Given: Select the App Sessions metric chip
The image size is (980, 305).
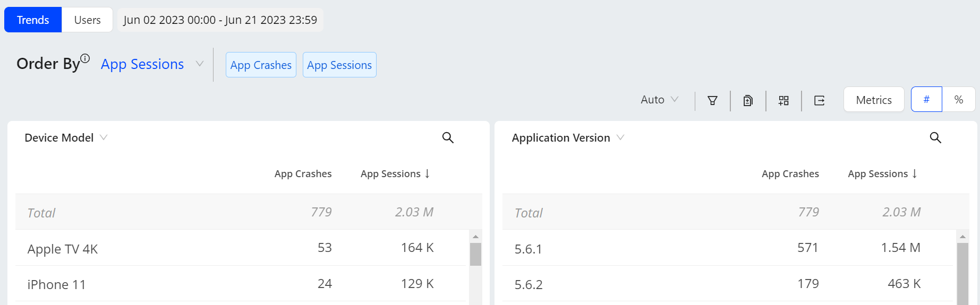Looking at the screenshot, I should pos(339,65).
